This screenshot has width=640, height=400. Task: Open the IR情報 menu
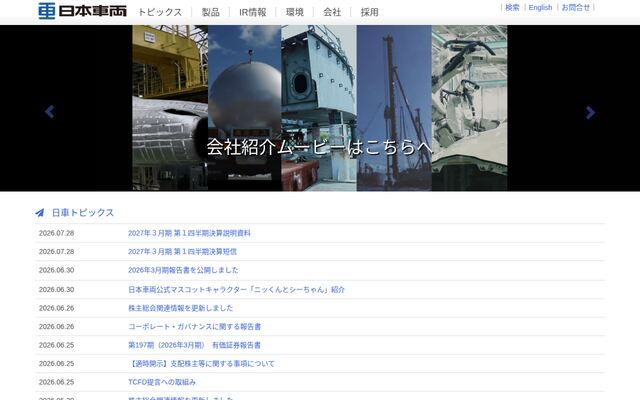253,12
